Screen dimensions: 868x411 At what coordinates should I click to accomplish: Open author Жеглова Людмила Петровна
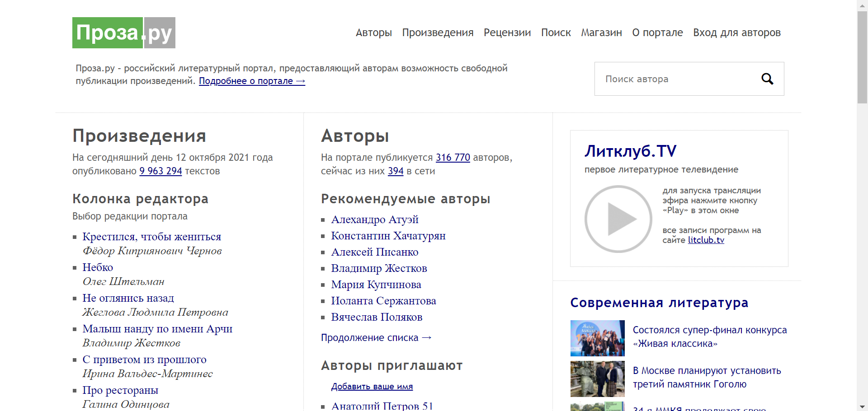[x=155, y=312]
